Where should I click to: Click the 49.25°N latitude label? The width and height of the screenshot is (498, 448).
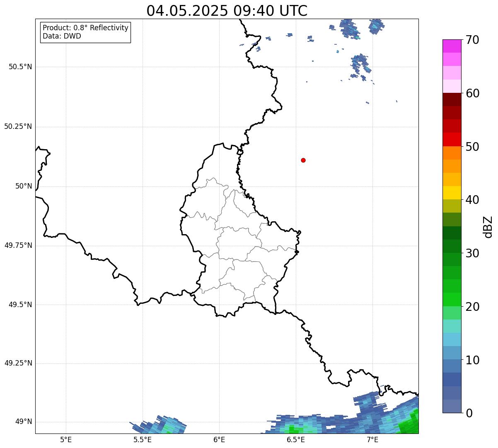pos(18,363)
